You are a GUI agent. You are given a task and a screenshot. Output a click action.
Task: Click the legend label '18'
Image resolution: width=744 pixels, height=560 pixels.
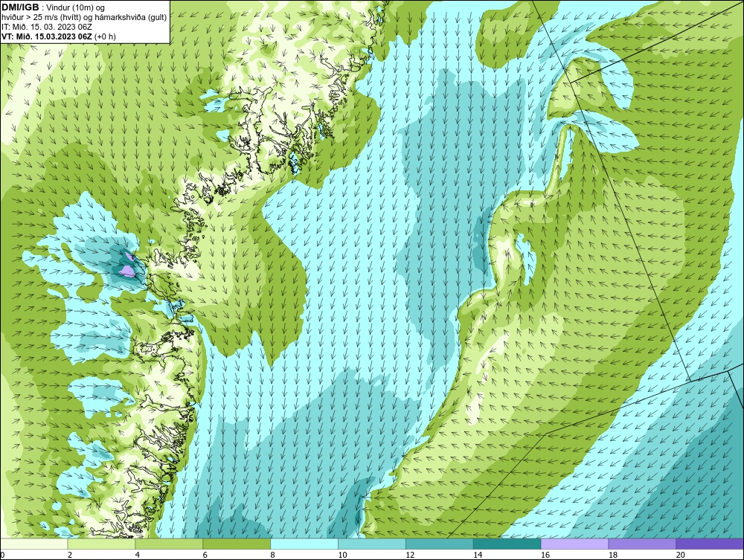pos(613,555)
